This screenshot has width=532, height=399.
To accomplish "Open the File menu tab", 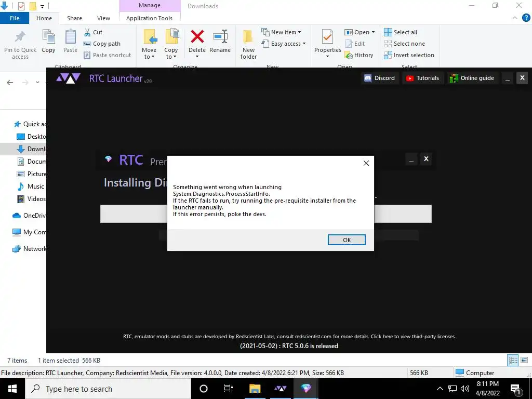I will click(x=15, y=18).
